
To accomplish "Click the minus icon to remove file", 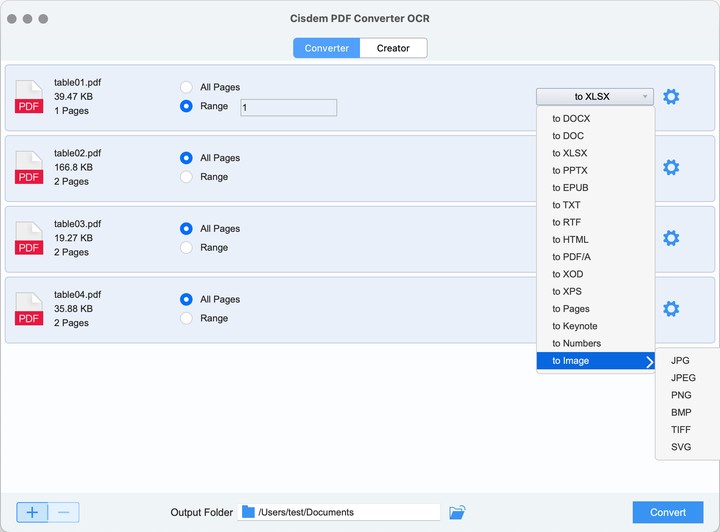I will tap(64, 512).
